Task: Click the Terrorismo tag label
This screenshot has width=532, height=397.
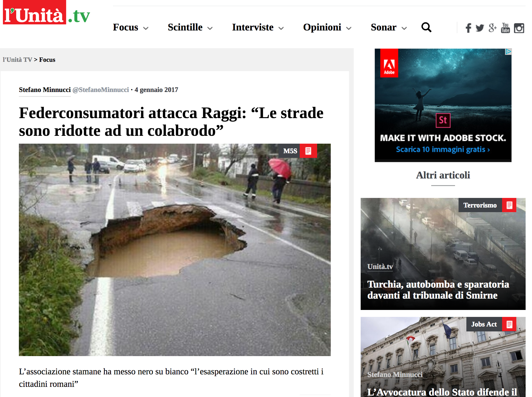Action: click(480, 205)
